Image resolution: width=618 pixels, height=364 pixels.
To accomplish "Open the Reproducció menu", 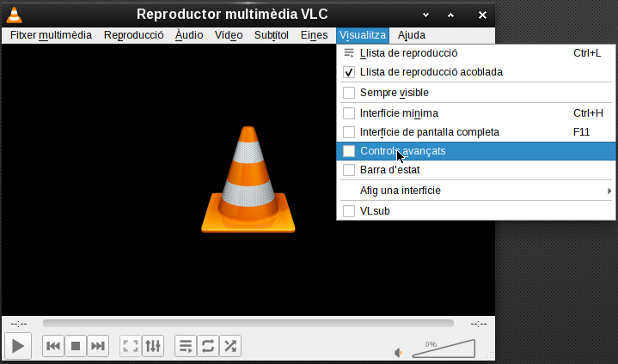I will coord(133,35).
